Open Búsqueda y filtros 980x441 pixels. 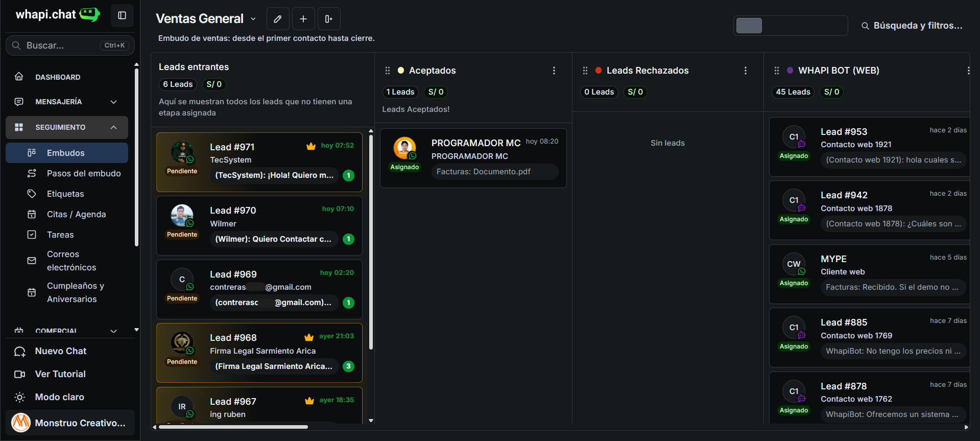[912, 26]
